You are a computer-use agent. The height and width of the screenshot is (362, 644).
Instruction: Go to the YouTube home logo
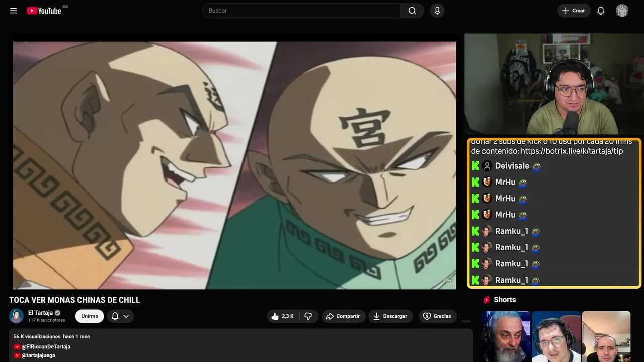coord(44,11)
